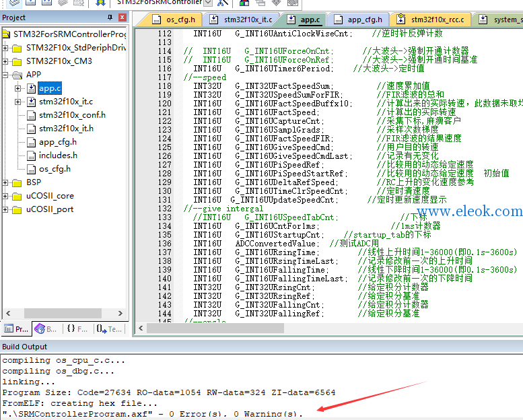Select the app.c editor tab
523x420 pixels.
point(304,20)
